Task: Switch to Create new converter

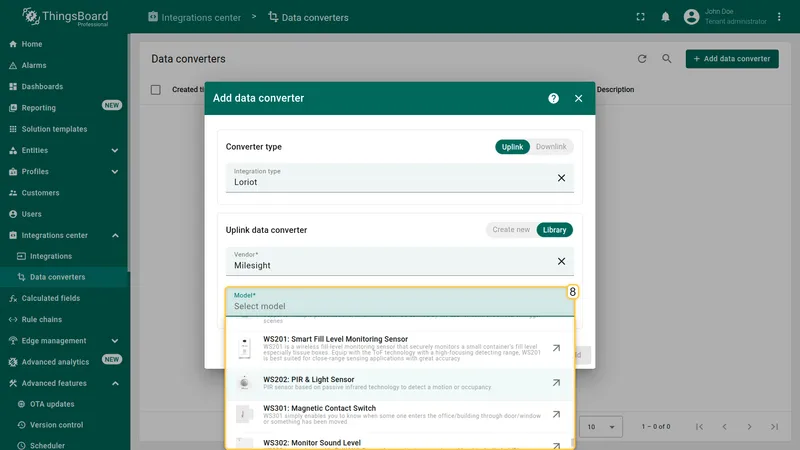Action: coord(511,230)
